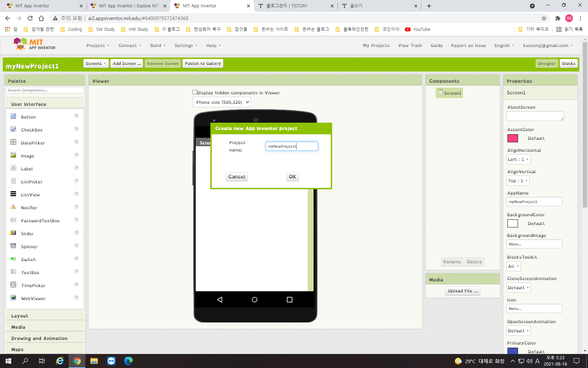Expand the Drawing and Animation section
This screenshot has height=368, width=588.
45,338
